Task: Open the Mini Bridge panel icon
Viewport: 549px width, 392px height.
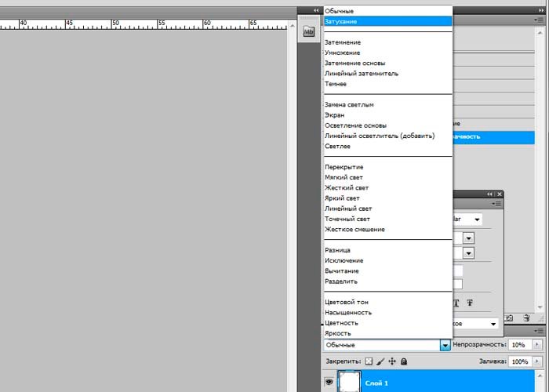Action: (x=308, y=32)
